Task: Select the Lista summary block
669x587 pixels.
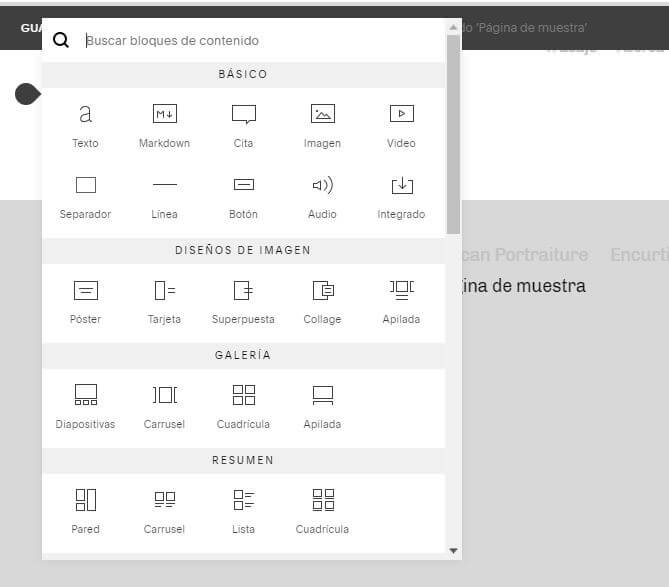Action: click(243, 512)
